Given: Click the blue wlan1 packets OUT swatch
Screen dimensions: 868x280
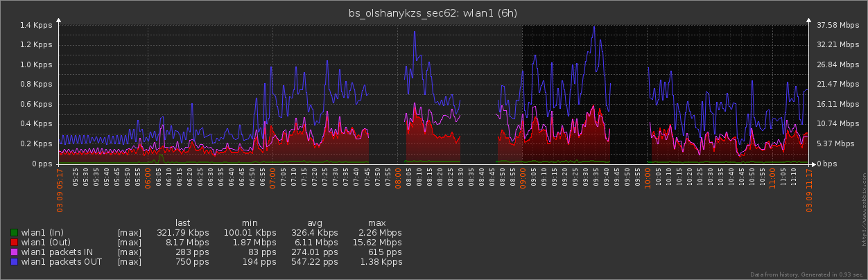Looking at the screenshot, I should (x=14, y=262).
